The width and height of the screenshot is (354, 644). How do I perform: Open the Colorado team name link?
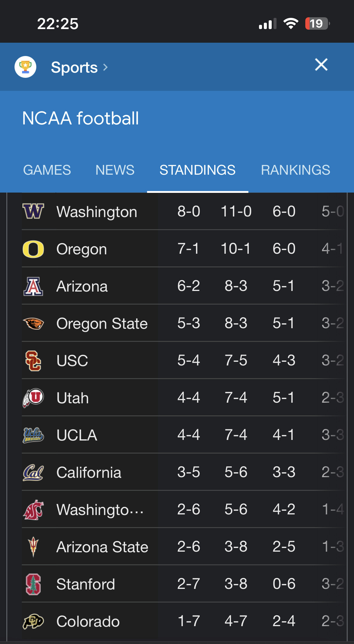[88, 621]
